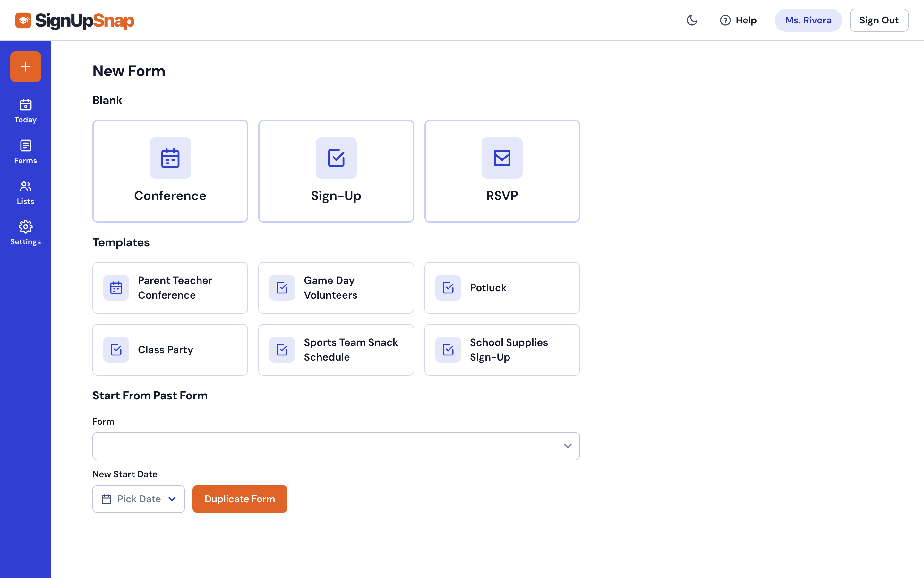Open the Forms sidebar icon

pos(26,146)
